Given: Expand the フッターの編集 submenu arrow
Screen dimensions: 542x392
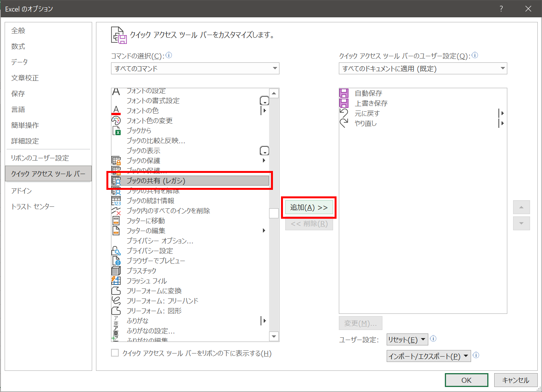Looking at the screenshot, I should 264,231.
